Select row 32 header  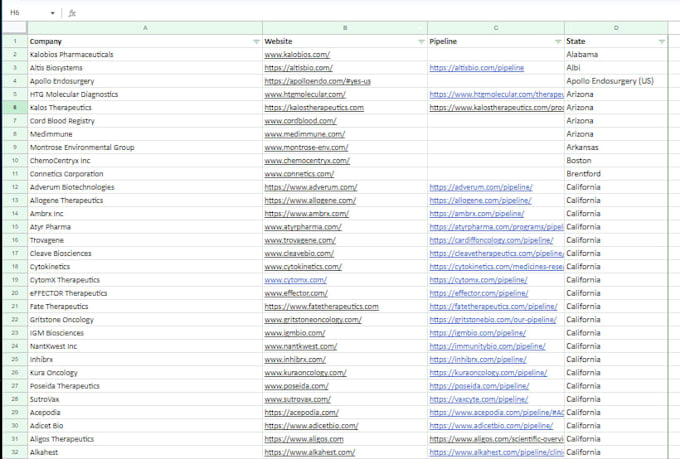[15, 452]
